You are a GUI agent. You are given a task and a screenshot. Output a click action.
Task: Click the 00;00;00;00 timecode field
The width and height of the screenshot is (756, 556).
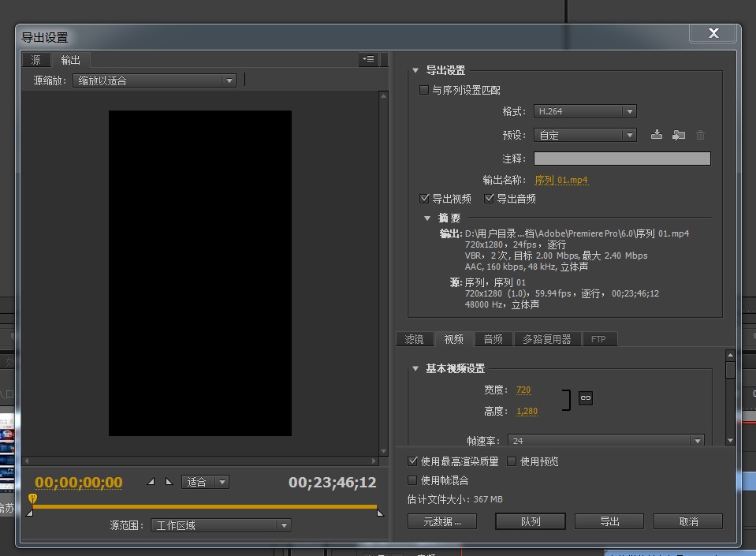coord(77,482)
